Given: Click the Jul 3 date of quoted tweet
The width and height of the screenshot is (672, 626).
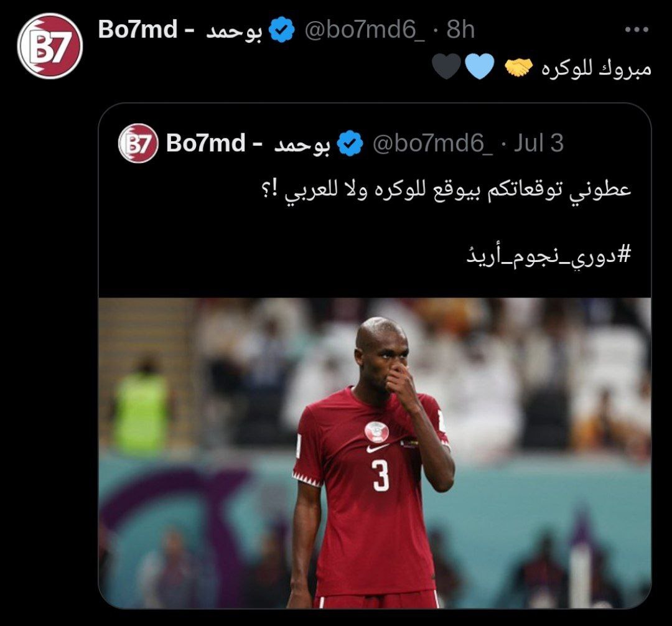Looking at the screenshot, I should pos(538,142).
